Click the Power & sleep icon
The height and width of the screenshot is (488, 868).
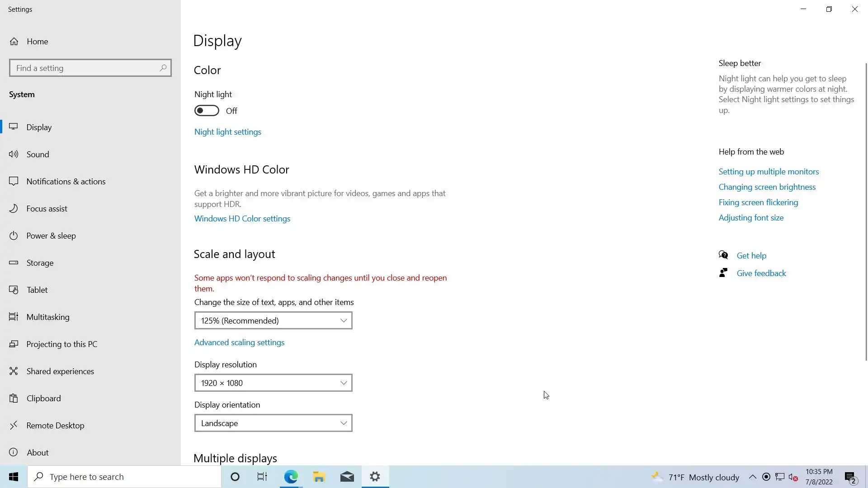click(x=14, y=236)
